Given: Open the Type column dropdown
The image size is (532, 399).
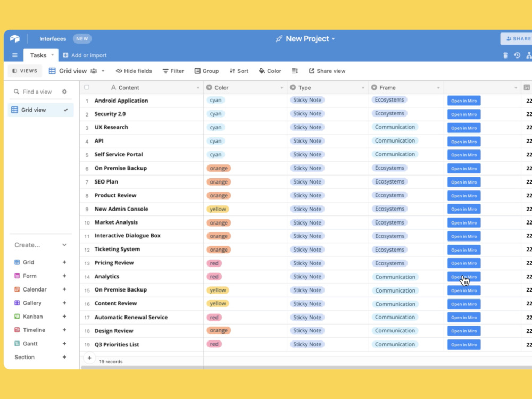Looking at the screenshot, I should click(363, 88).
